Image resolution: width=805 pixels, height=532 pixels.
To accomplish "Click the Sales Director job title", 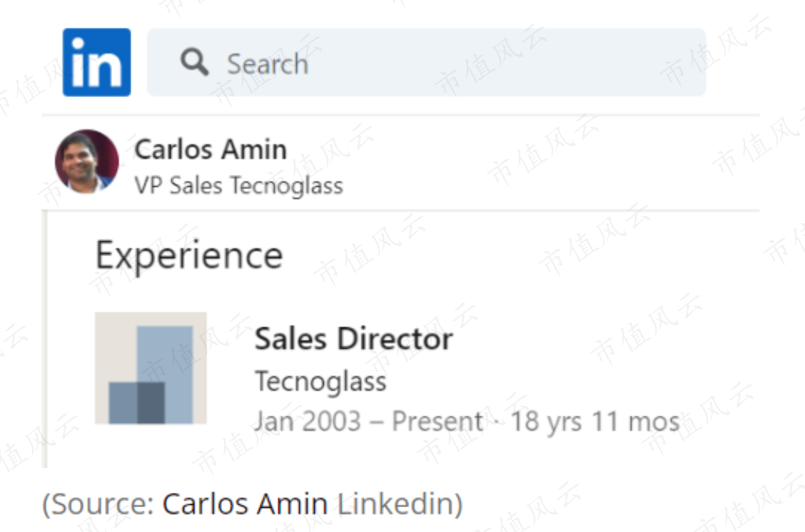I will pos(354,339).
